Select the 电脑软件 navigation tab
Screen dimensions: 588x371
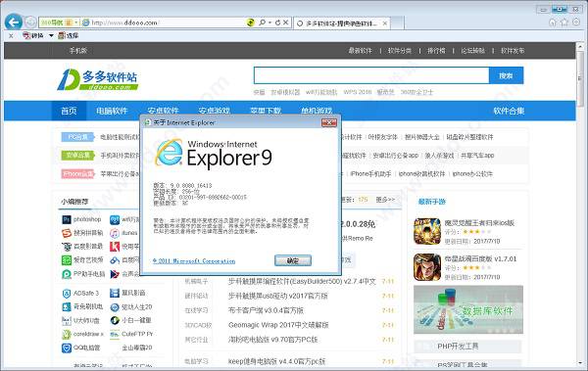coord(112,111)
